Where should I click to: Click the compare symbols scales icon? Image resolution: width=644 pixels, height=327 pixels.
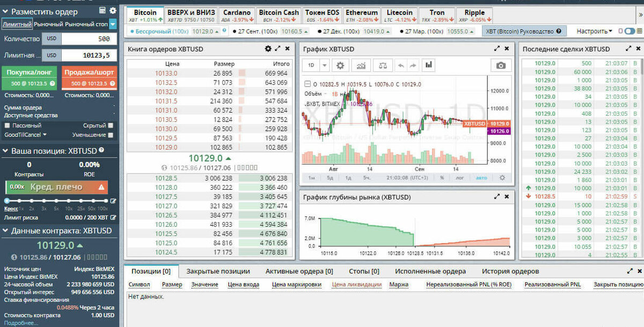382,65
